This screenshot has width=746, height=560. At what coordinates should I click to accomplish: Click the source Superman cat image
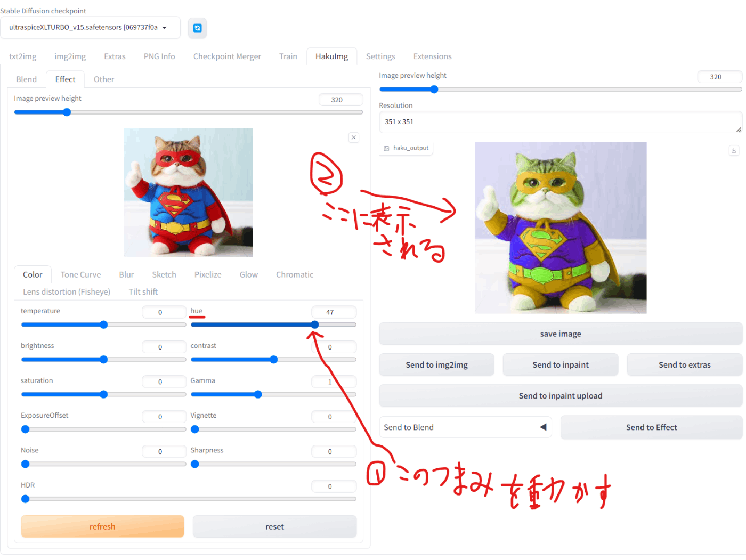coord(189,192)
